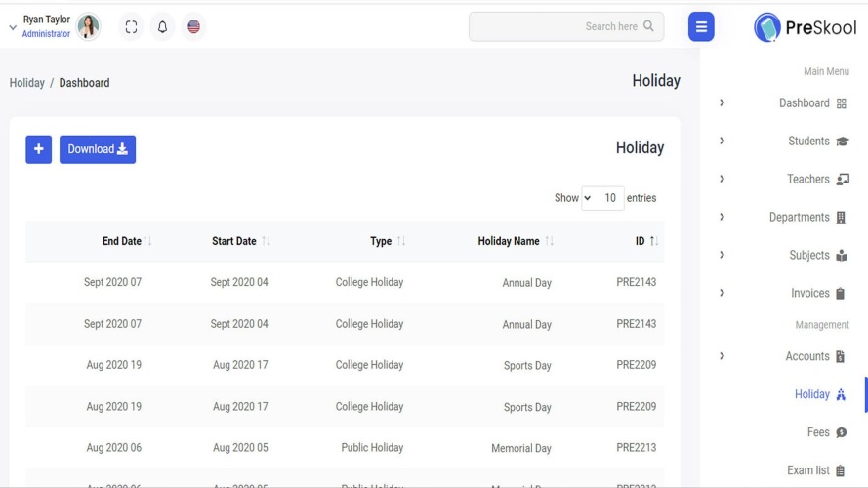Click the Accounts document icon
The image size is (868, 488).
(x=841, y=356)
